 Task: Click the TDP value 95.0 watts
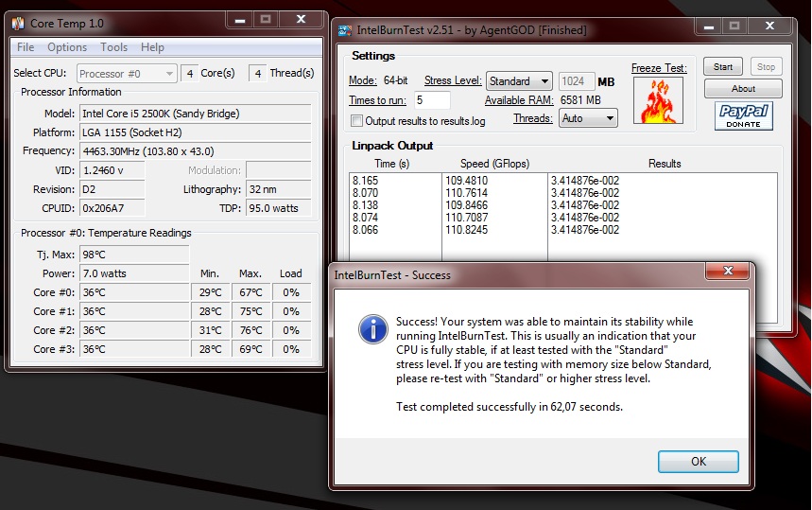pyautogui.click(x=279, y=208)
